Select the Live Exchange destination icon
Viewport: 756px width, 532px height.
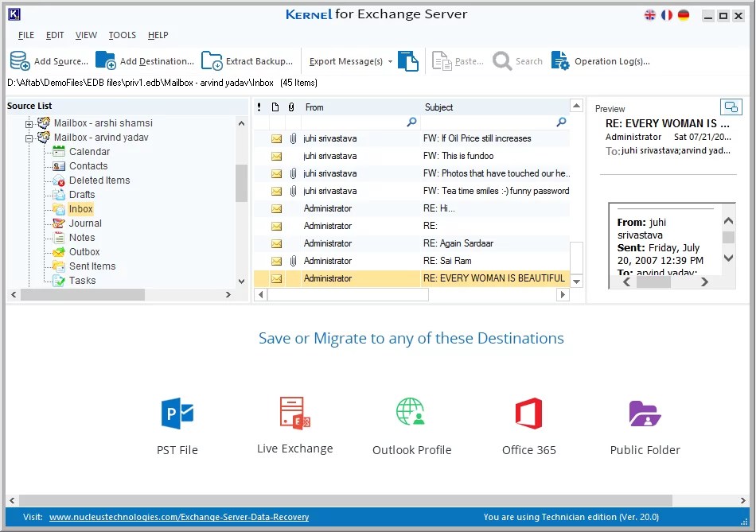point(294,414)
